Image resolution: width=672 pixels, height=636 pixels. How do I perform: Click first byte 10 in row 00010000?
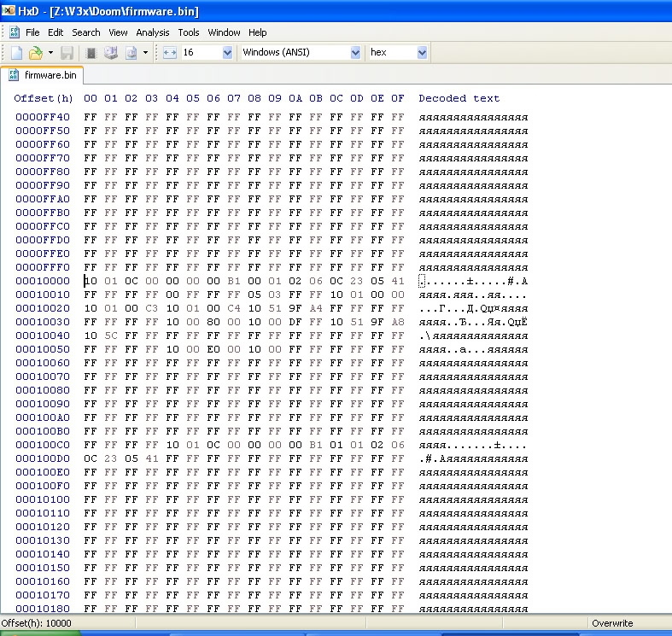tap(91, 281)
